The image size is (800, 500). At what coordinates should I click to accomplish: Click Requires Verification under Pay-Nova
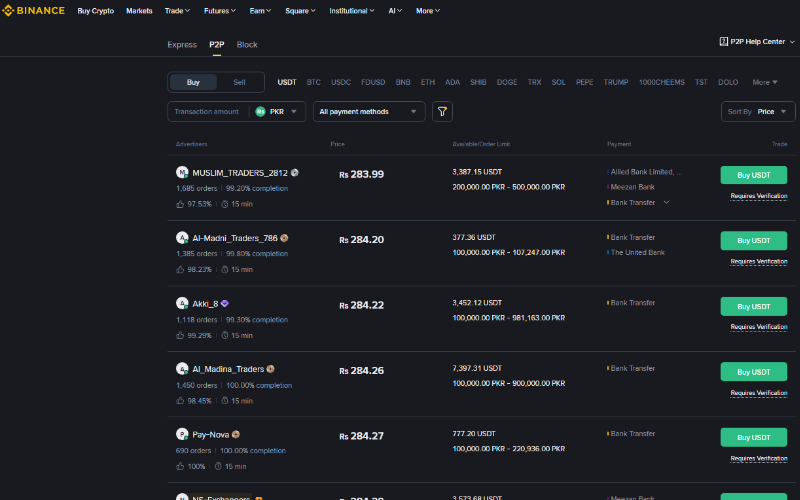[759, 459]
